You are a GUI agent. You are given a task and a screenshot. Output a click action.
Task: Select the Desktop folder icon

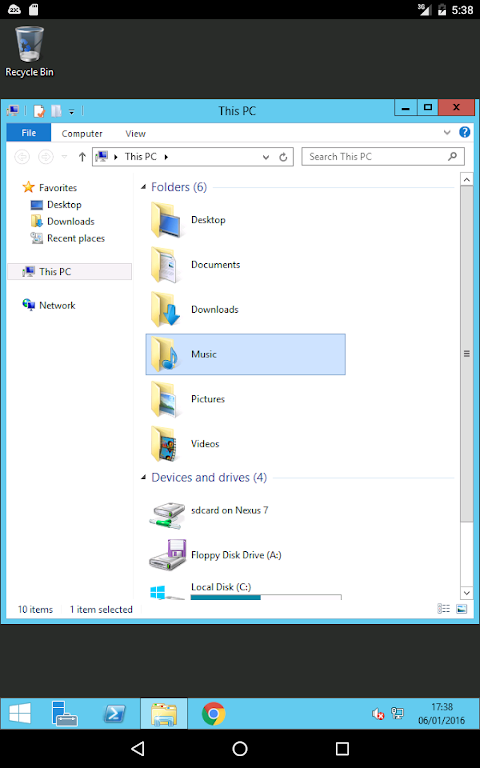pyautogui.click(x=165, y=220)
